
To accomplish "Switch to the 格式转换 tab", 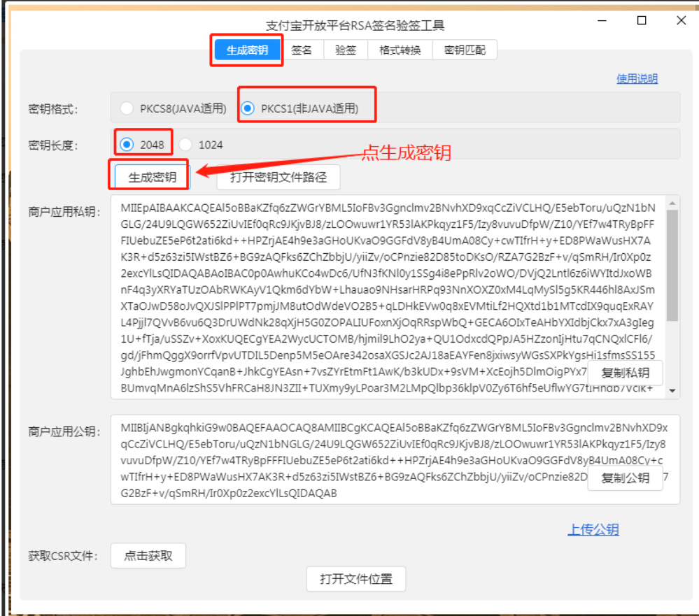I will 400,50.
